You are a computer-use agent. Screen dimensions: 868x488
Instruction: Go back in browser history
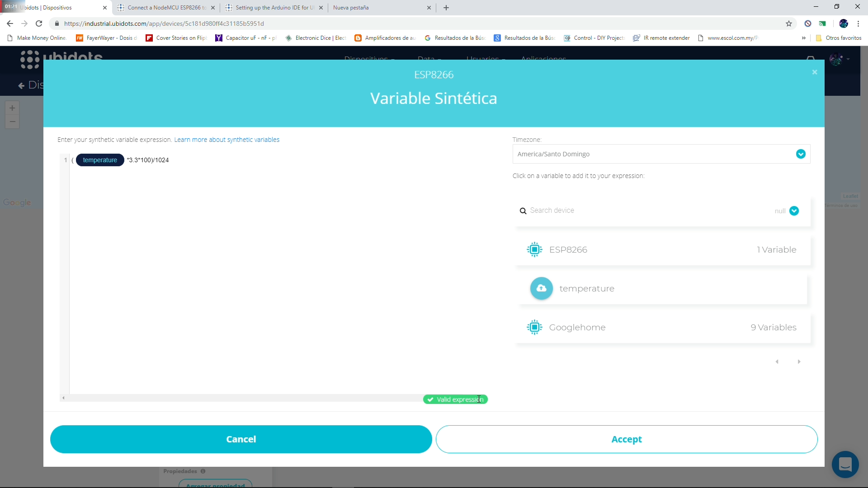point(10,23)
